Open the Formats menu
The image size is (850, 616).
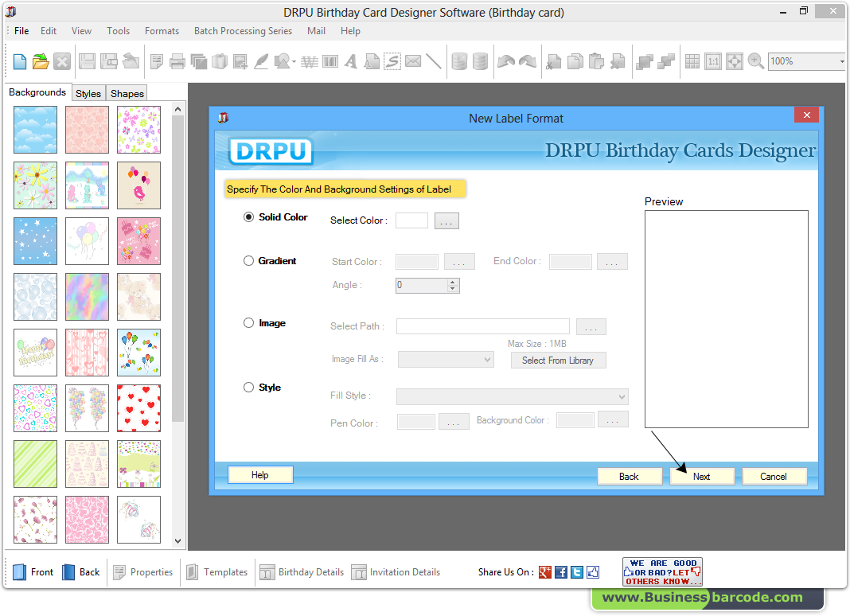coord(162,31)
